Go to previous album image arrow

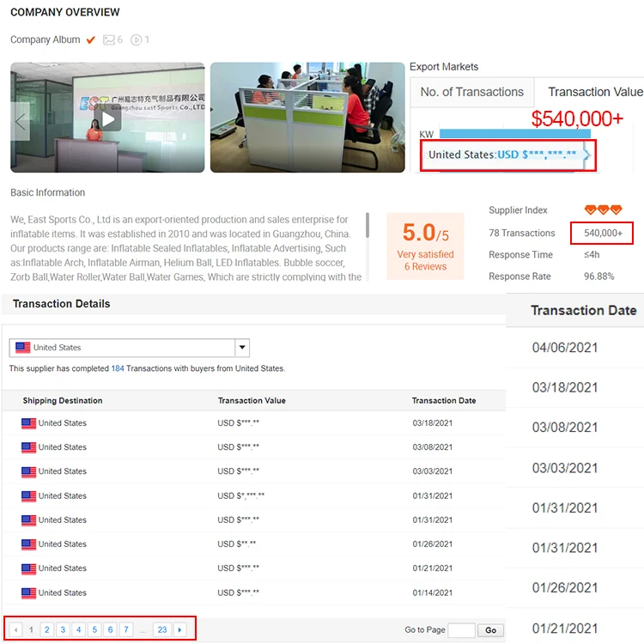(x=21, y=121)
